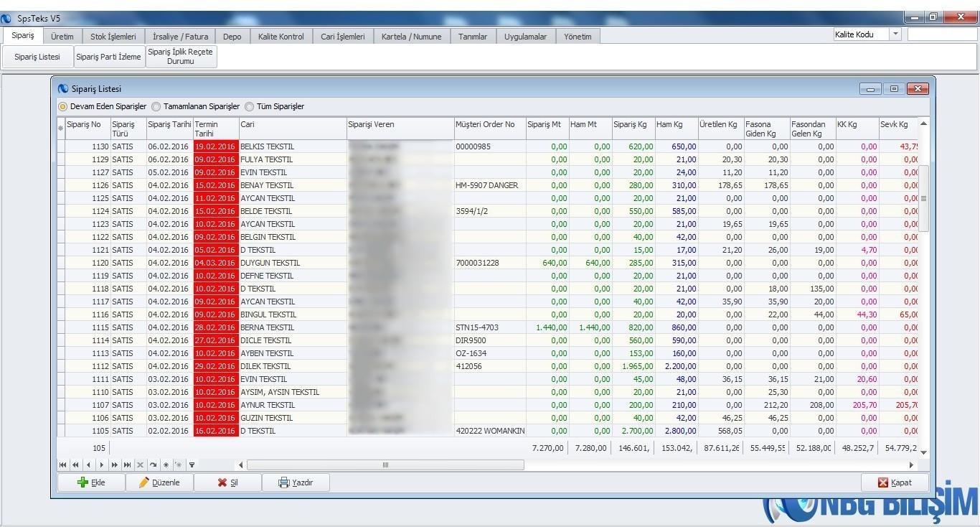This screenshot has width=980, height=527.
Task: Jump to next page of records
Action: pos(114,465)
